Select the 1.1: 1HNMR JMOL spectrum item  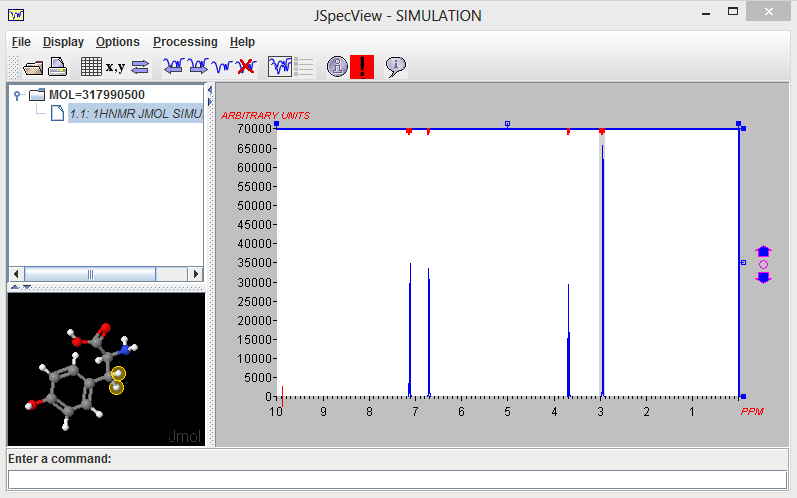(x=136, y=113)
